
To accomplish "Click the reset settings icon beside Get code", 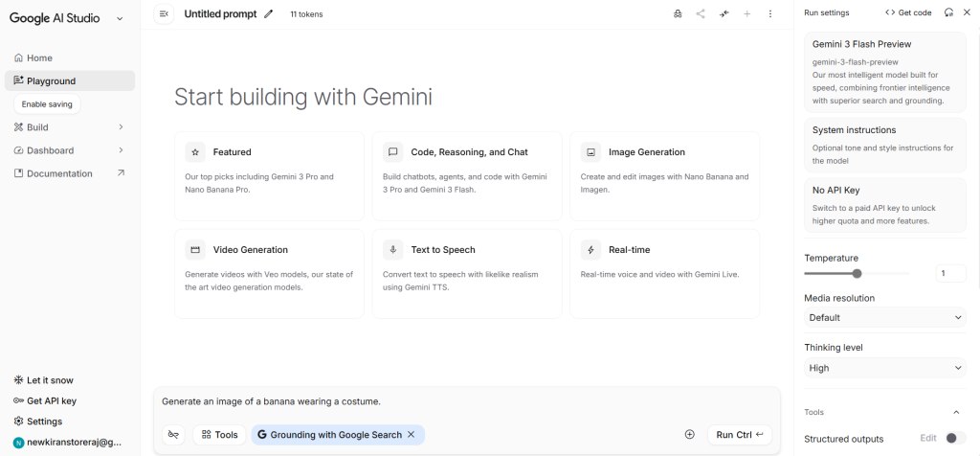I will pyautogui.click(x=948, y=12).
